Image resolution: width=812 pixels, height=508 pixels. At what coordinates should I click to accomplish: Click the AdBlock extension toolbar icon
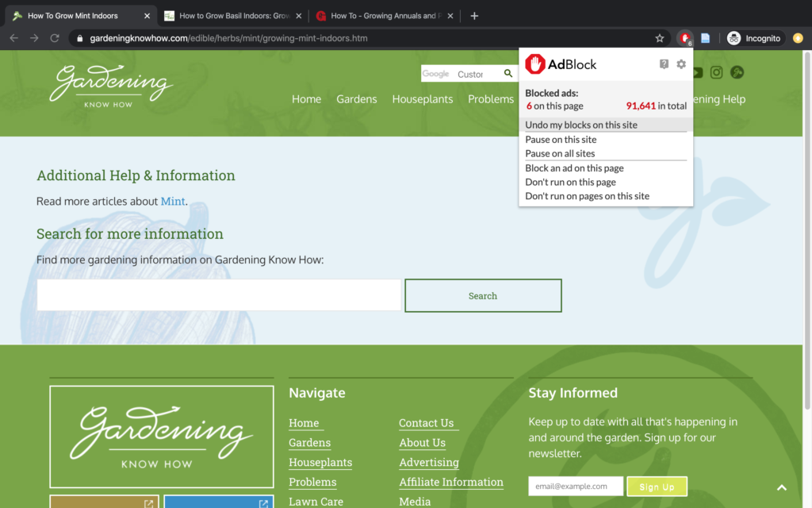(x=685, y=38)
